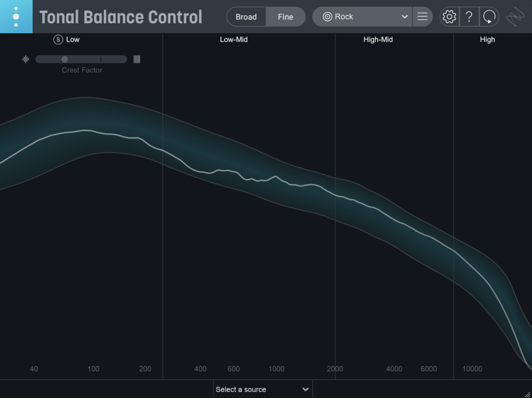
Task: Click the transient waveform icon left of Crest Factor
Action: click(25, 59)
